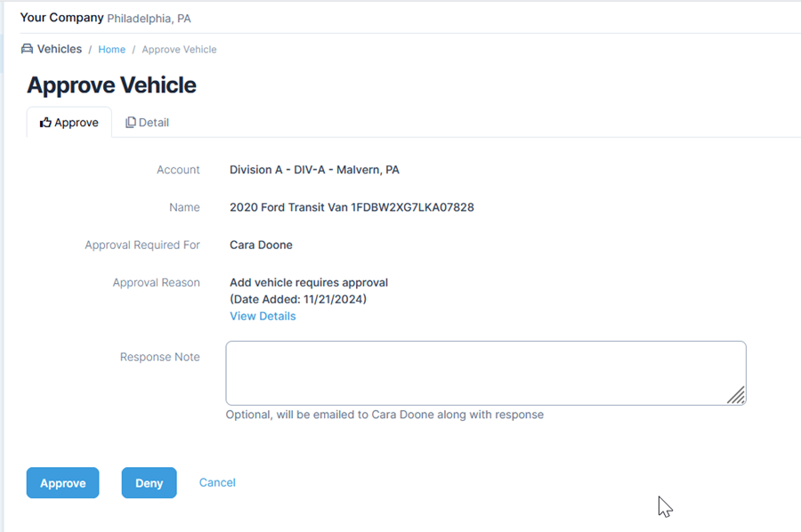Click the Cara Doone approver name

[x=261, y=245]
